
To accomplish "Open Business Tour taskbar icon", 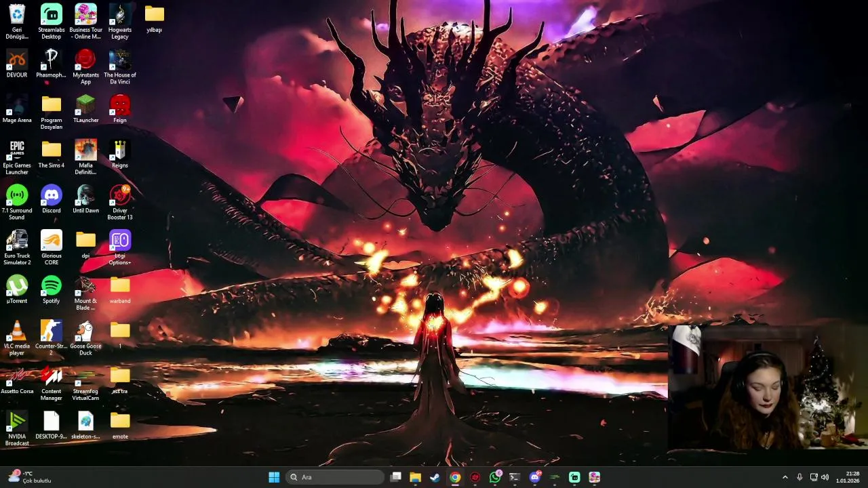I will click(595, 477).
